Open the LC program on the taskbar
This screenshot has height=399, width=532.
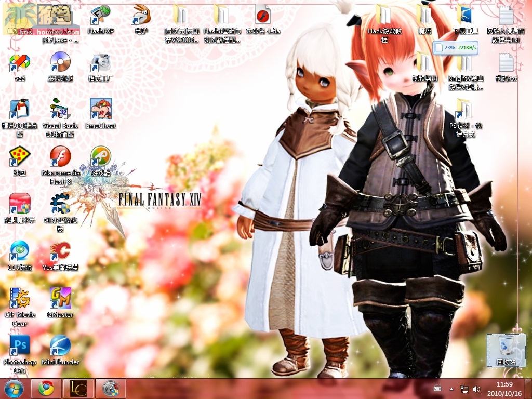[x=78, y=389]
